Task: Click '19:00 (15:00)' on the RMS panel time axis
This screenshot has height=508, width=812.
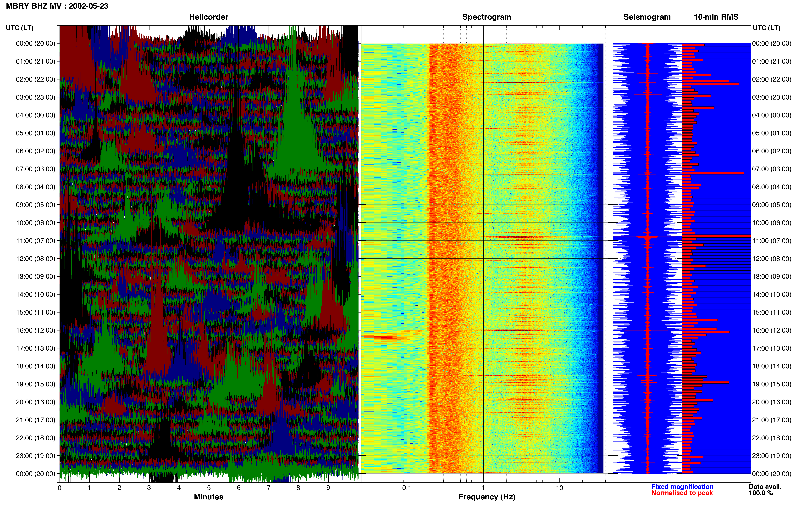Action: [772, 384]
